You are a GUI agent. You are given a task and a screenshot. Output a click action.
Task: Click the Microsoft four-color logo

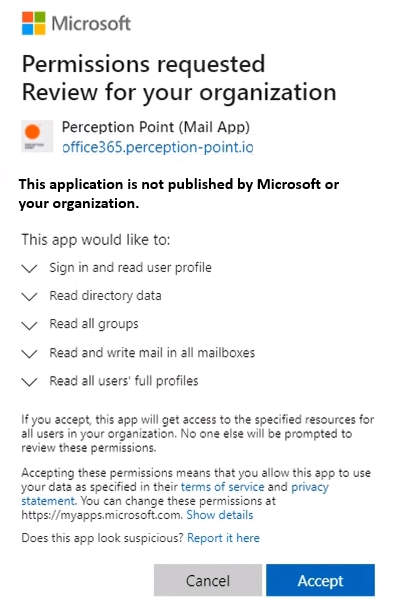point(34,23)
